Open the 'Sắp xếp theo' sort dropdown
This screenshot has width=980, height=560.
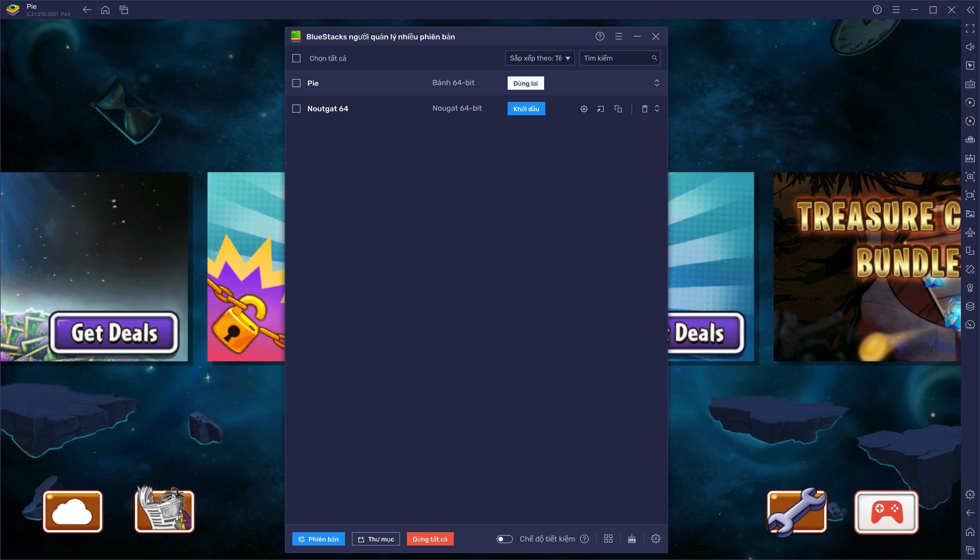point(539,58)
